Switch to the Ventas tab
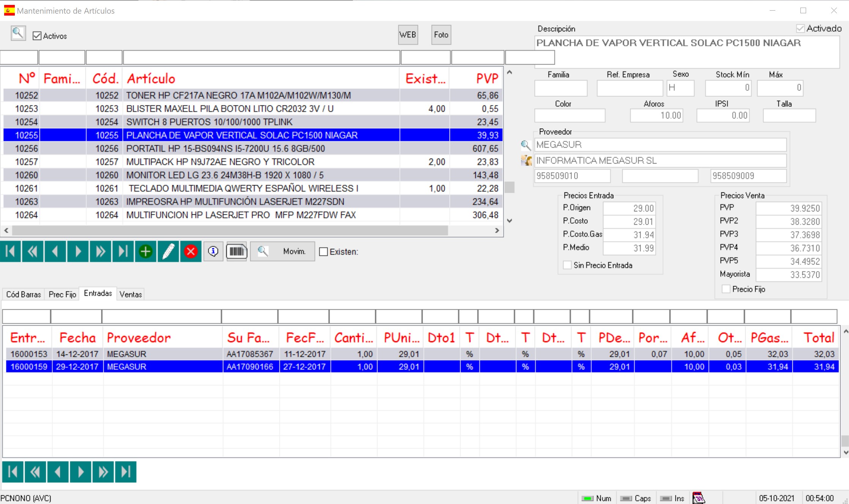Screen dimensions: 849x504 point(130,294)
